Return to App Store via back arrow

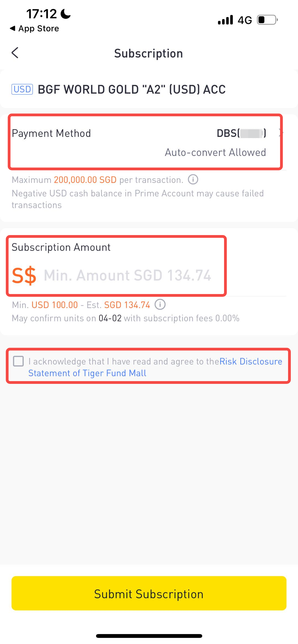[x=34, y=28]
